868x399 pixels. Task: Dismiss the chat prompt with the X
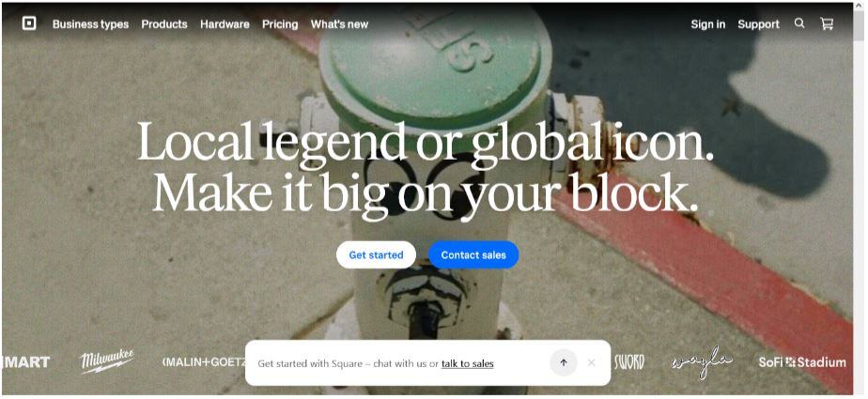click(x=591, y=363)
